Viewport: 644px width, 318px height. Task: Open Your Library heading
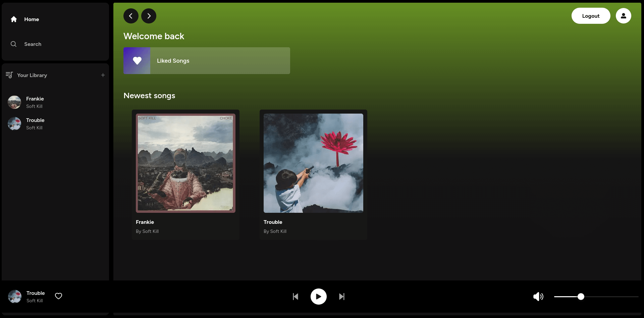click(32, 75)
